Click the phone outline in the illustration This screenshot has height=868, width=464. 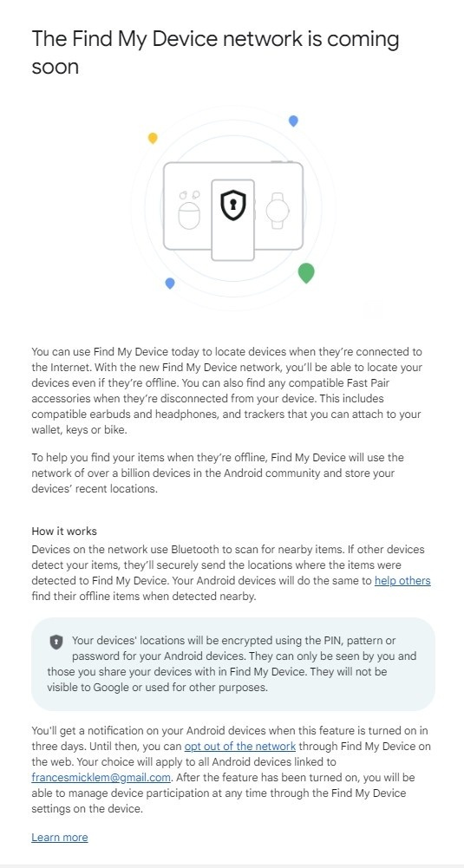(233, 219)
